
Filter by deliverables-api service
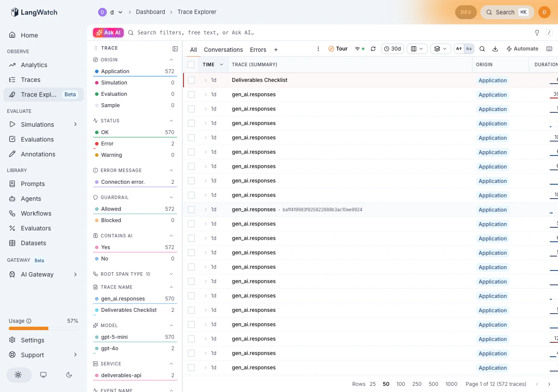coord(135,375)
